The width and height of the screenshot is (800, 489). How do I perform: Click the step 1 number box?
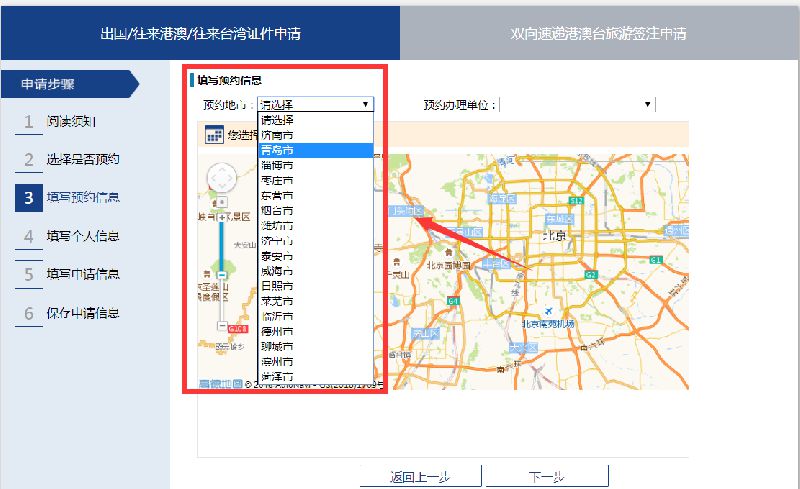point(28,122)
